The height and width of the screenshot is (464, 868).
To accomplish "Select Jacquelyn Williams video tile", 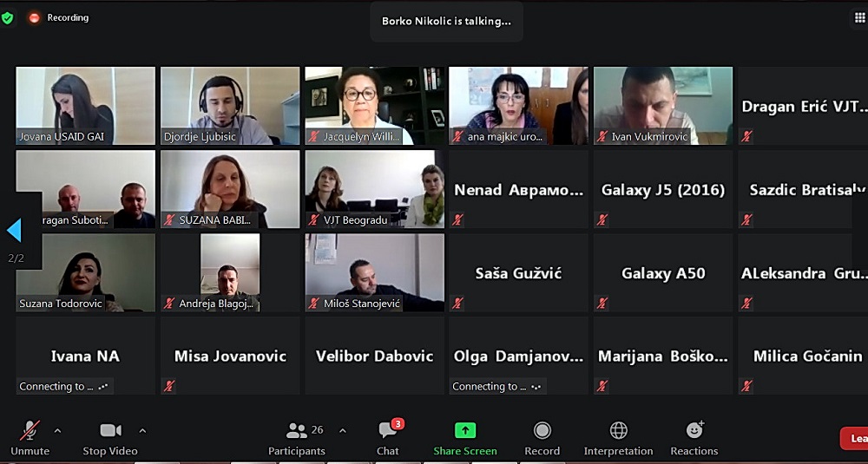I will click(375, 106).
